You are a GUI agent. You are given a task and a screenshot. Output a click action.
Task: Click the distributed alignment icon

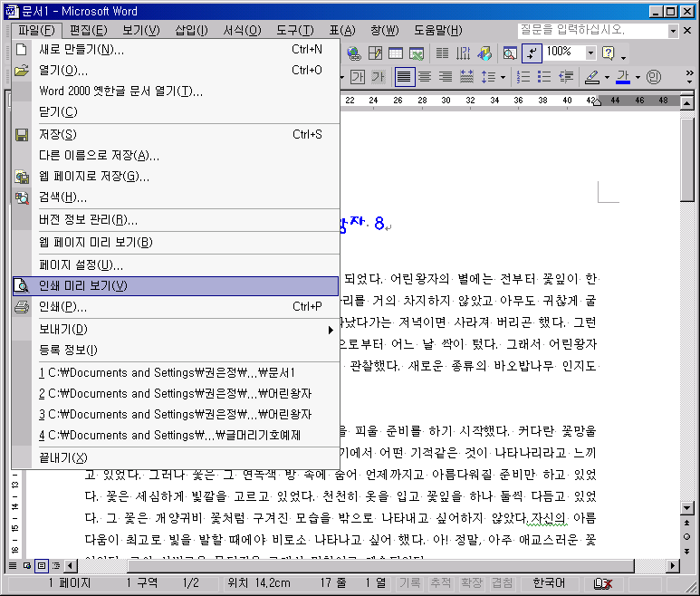[x=466, y=77]
